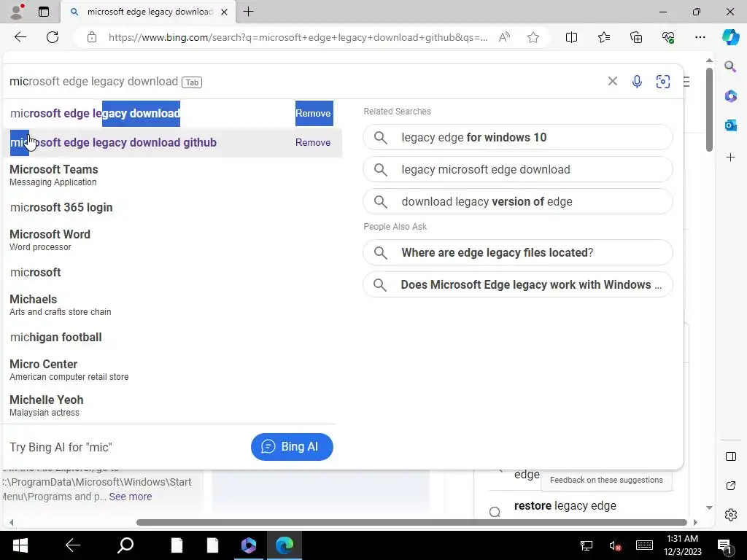Launch Bing AI chat button
747x560 pixels.
292,447
